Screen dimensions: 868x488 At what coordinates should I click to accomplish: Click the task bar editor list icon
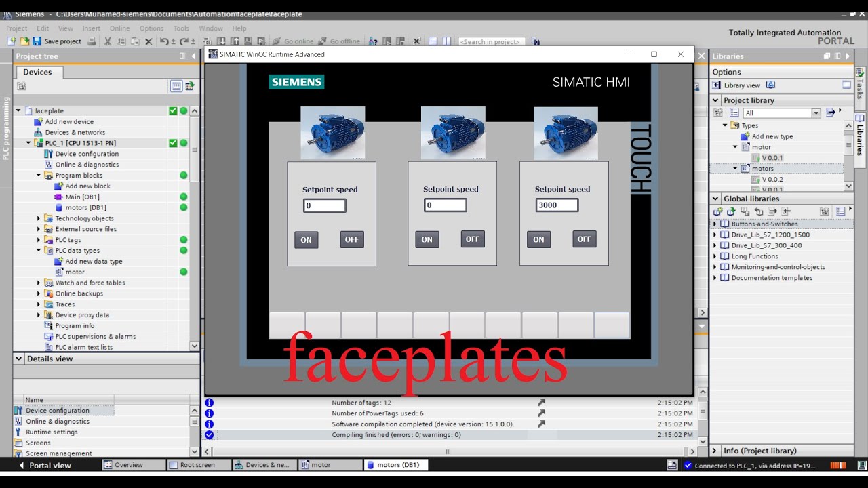pos(672,465)
